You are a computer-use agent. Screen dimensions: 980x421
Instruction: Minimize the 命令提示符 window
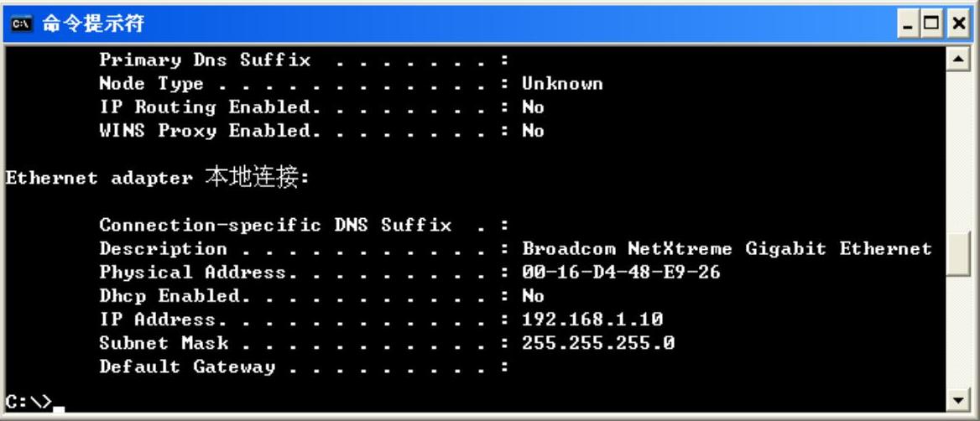tap(908, 24)
